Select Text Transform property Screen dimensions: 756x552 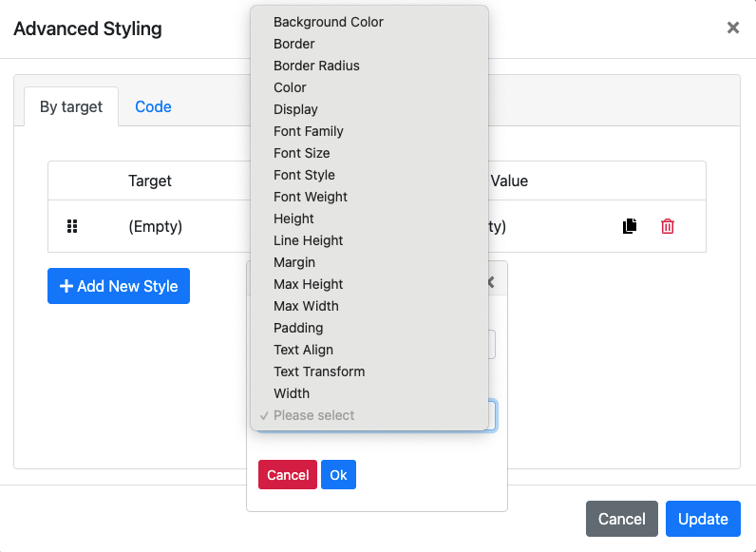click(x=319, y=371)
